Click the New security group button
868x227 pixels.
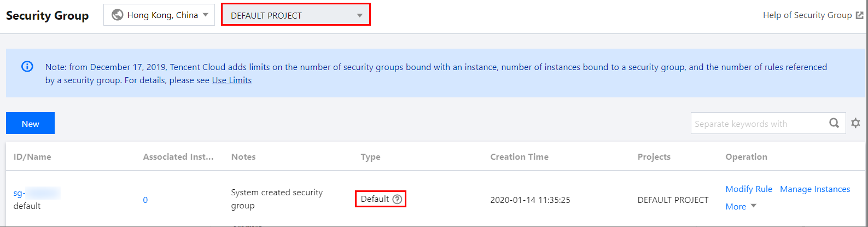pos(30,124)
